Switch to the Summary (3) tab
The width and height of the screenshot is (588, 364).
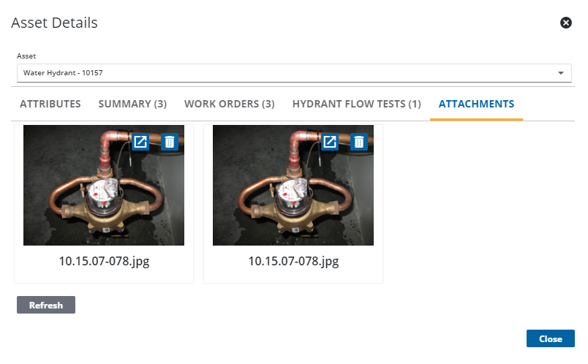click(x=132, y=104)
